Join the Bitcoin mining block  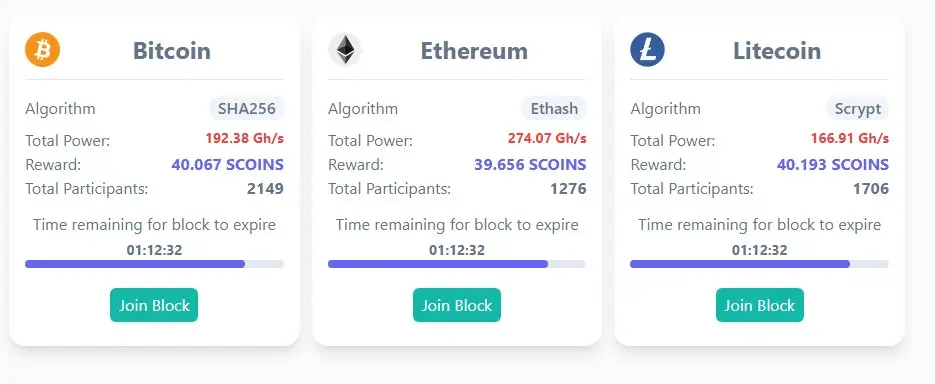tap(154, 305)
